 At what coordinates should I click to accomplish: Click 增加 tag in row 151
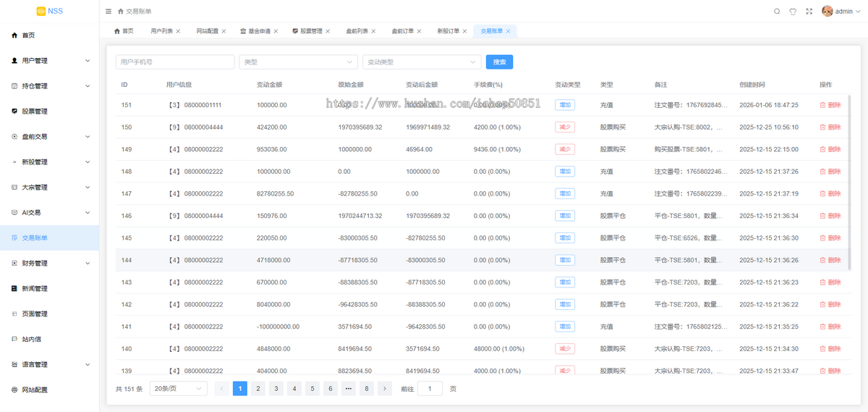[565, 105]
